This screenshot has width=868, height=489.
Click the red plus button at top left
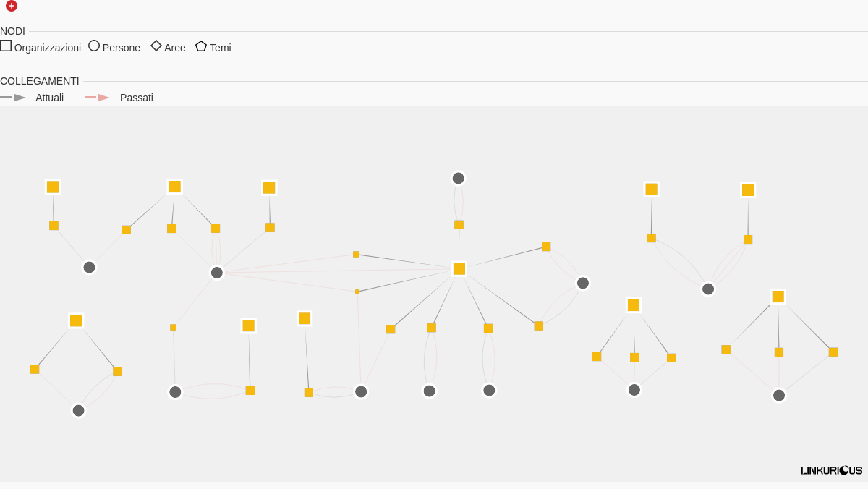pyautogui.click(x=12, y=6)
